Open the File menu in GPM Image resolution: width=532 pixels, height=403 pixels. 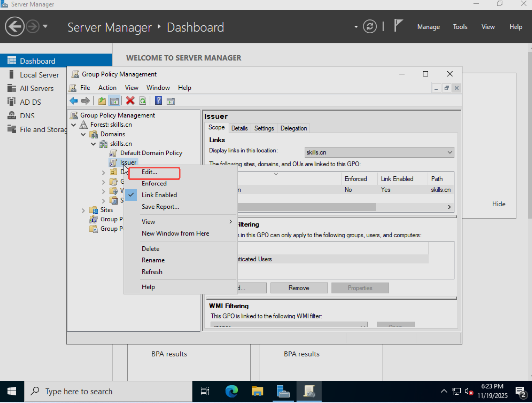click(x=85, y=88)
